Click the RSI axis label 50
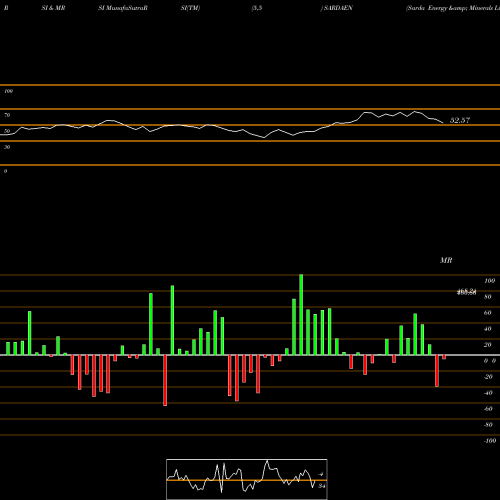This screenshot has width=500, height=500. pos(7,131)
